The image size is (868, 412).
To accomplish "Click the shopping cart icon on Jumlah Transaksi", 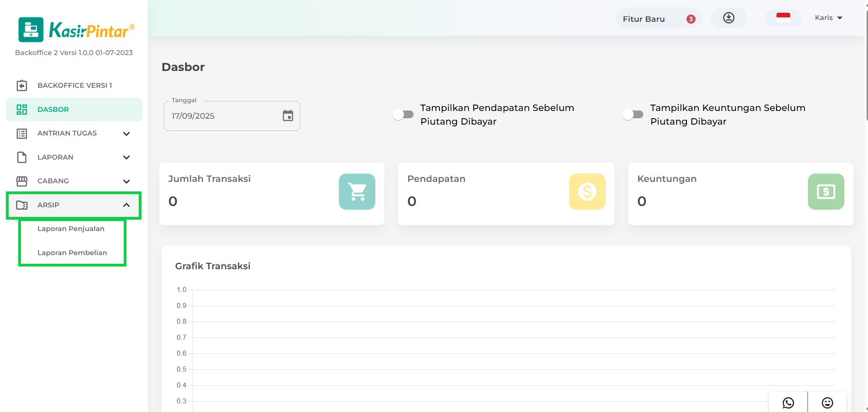I will click(x=357, y=191).
